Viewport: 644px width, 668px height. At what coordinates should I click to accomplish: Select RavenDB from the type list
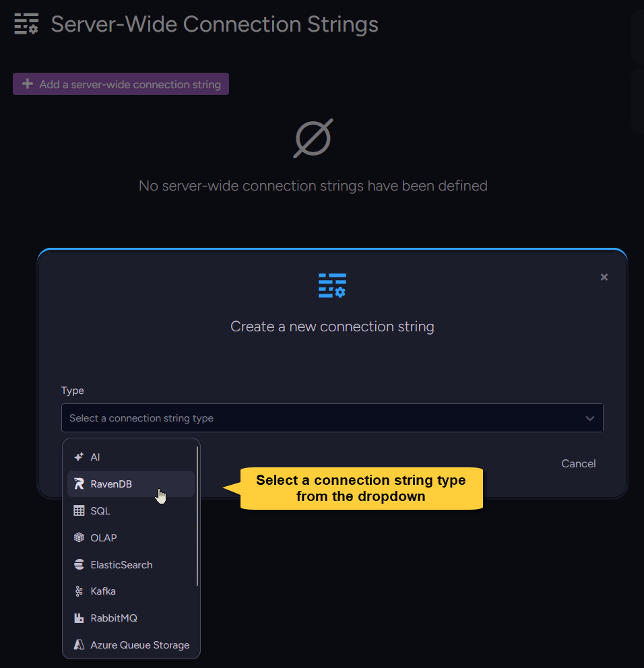click(131, 484)
